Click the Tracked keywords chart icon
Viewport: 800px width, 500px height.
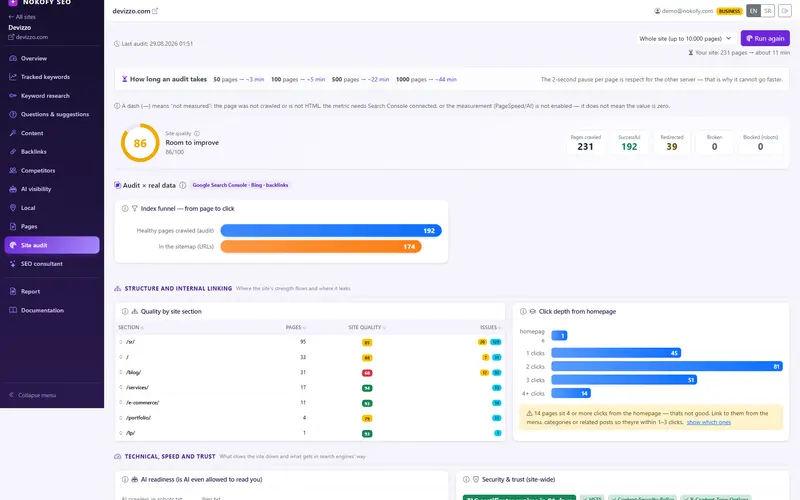coord(13,77)
